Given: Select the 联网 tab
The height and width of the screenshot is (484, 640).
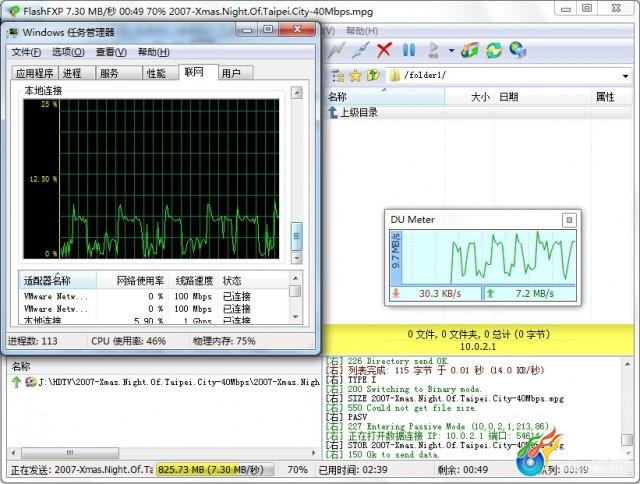Looking at the screenshot, I should 198,72.
